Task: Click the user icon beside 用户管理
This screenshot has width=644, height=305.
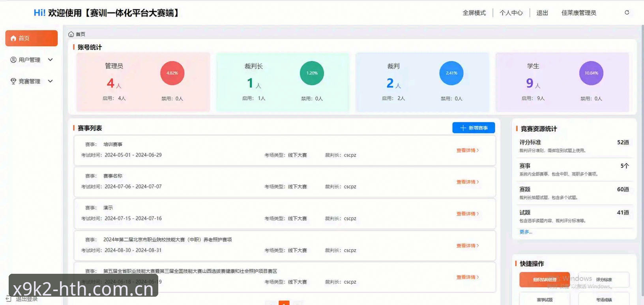Action: pyautogui.click(x=13, y=60)
